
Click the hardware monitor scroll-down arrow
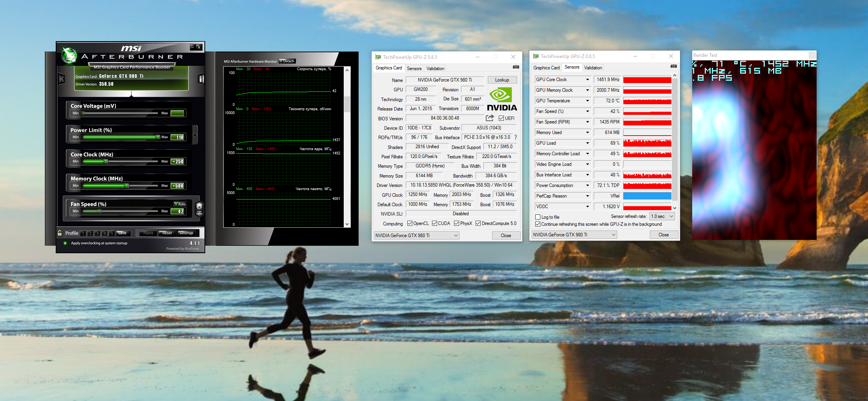click(347, 224)
